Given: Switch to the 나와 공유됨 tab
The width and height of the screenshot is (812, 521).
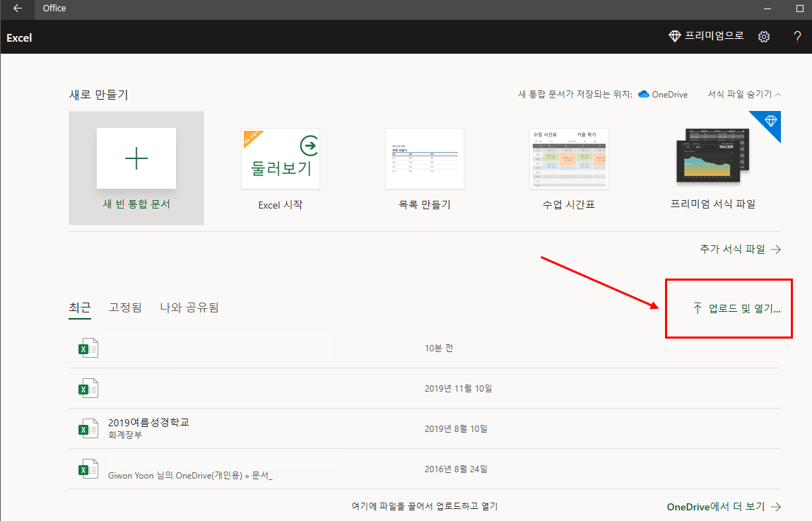Looking at the screenshot, I should pyautogui.click(x=189, y=308).
